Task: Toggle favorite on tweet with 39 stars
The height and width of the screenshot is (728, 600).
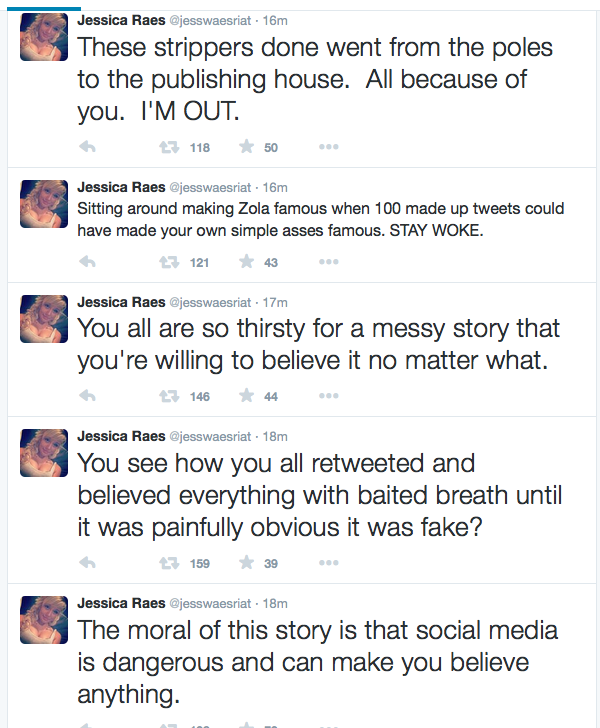Action: coord(246,563)
